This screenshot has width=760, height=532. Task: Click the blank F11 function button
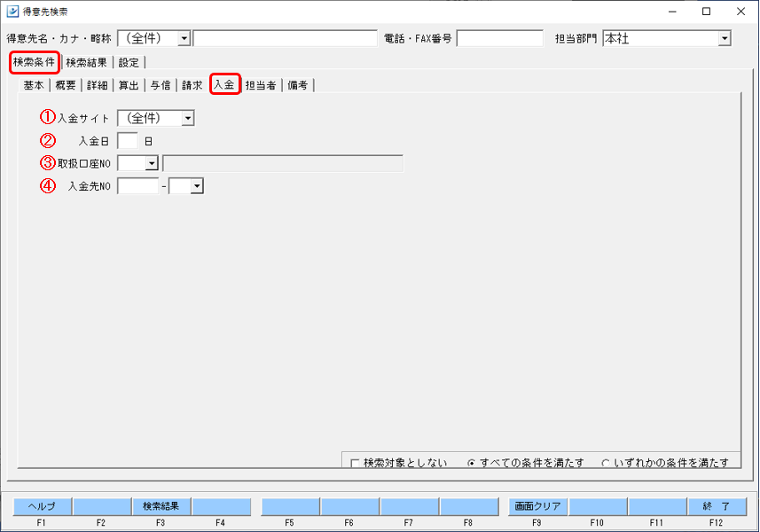[658, 506]
